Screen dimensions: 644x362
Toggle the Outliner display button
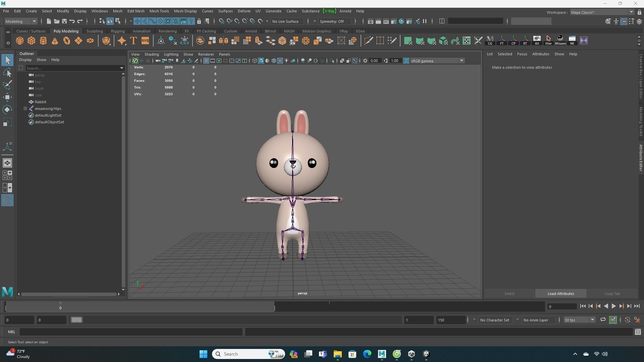(7, 200)
